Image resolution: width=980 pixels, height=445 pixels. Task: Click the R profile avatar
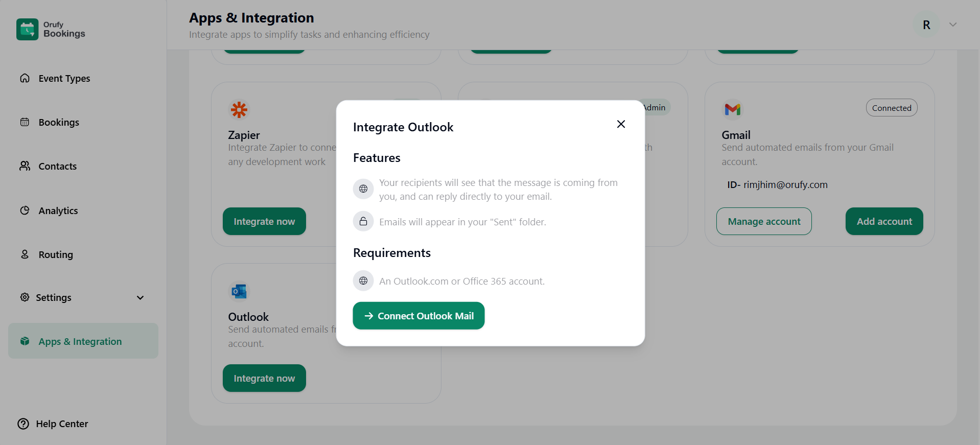tap(926, 25)
